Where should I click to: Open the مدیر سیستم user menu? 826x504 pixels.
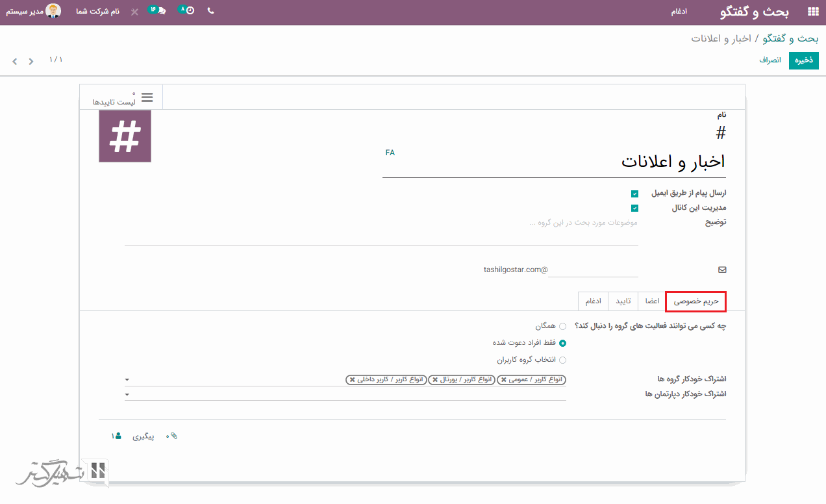point(34,11)
